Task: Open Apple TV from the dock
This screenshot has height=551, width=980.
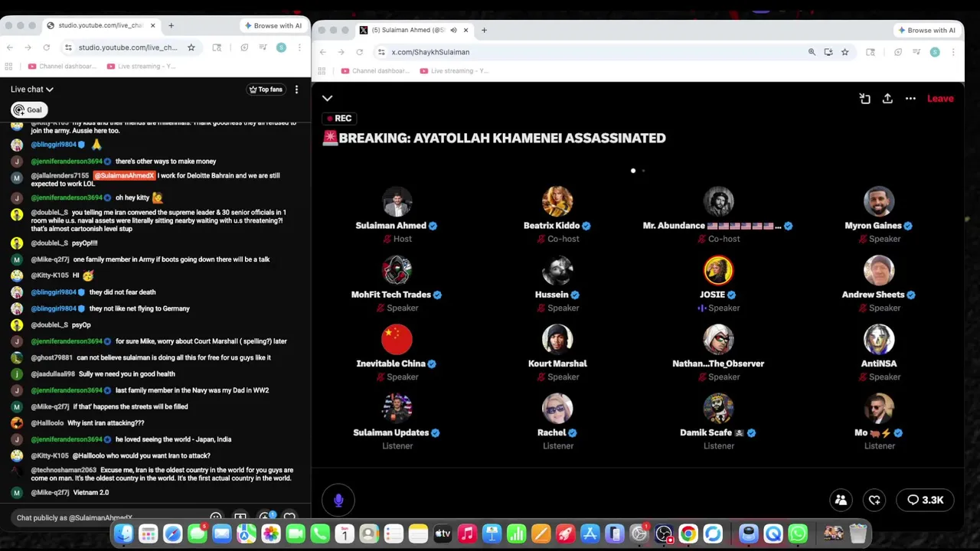Action: pyautogui.click(x=443, y=533)
